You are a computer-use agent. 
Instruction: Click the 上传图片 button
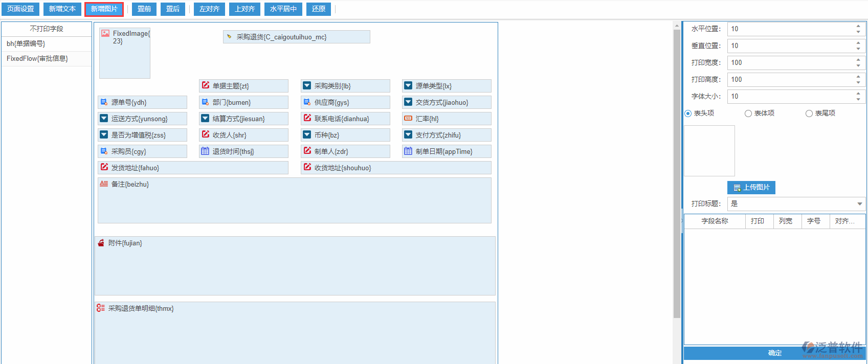[x=751, y=188]
